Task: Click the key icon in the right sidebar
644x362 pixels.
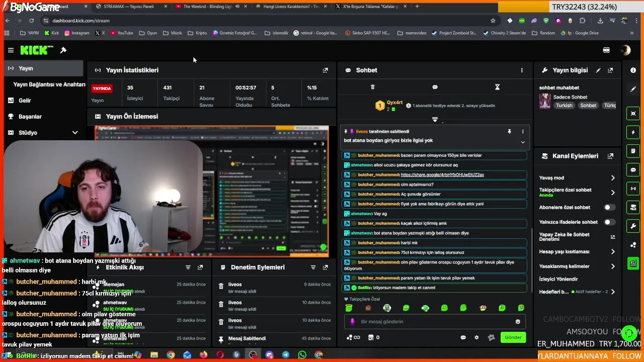Action: [x=633, y=226]
